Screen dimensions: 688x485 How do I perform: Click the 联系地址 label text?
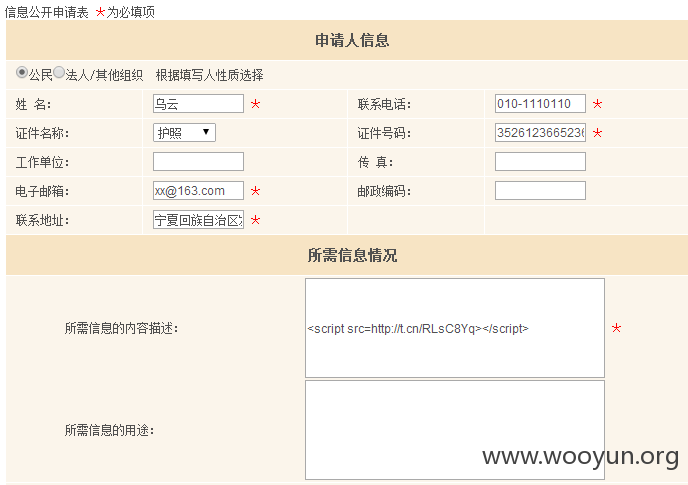42,220
